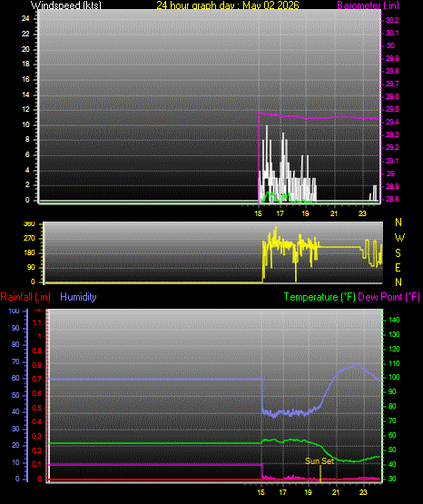This screenshot has height=504, width=423.
Task: Select the 'Dew Point (°F)' legend label
Action: click(389, 297)
